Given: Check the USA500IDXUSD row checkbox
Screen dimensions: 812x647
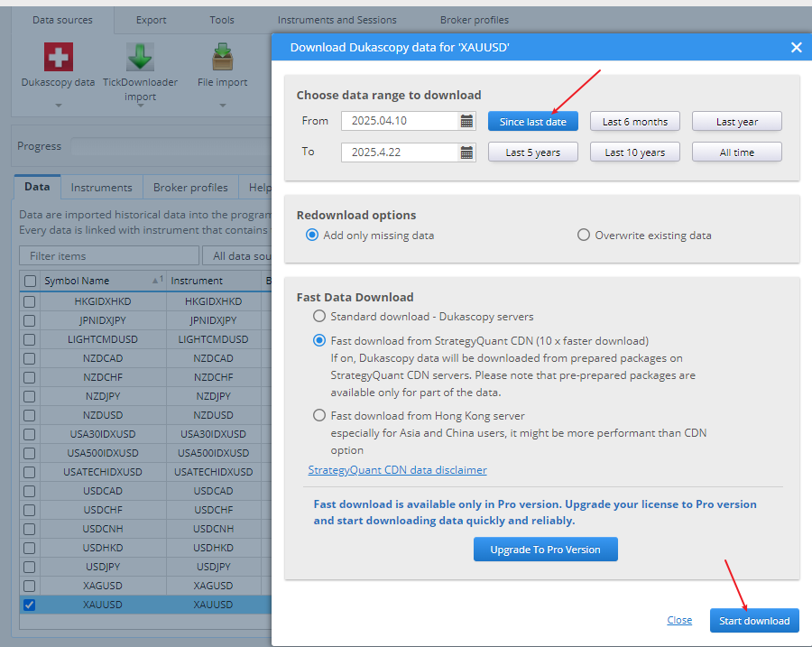Looking at the screenshot, I should click(x=30, y=453).
